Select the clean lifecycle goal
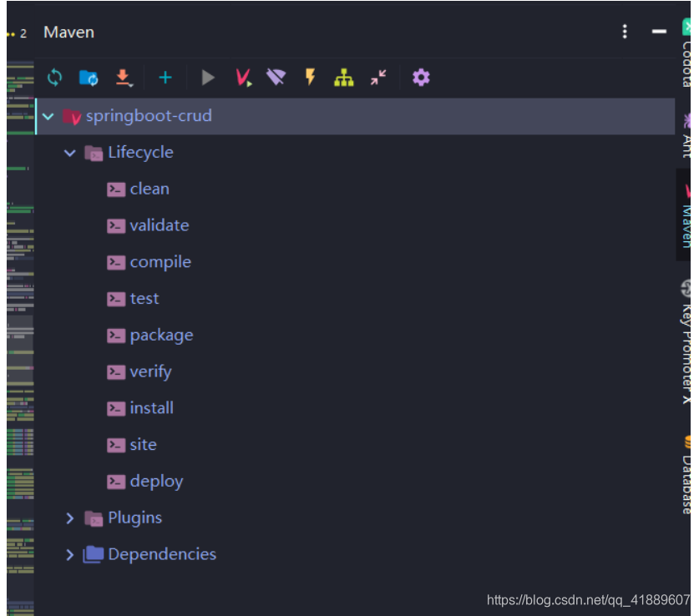The width and height of the screenshot is (699, 616). [149, 189]
